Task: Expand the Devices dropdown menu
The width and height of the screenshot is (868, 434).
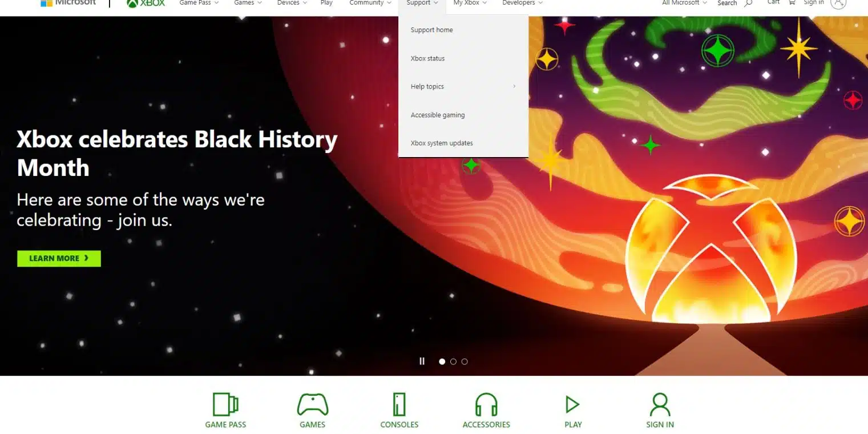Action: pyautogui.click(x=292, y=3)
